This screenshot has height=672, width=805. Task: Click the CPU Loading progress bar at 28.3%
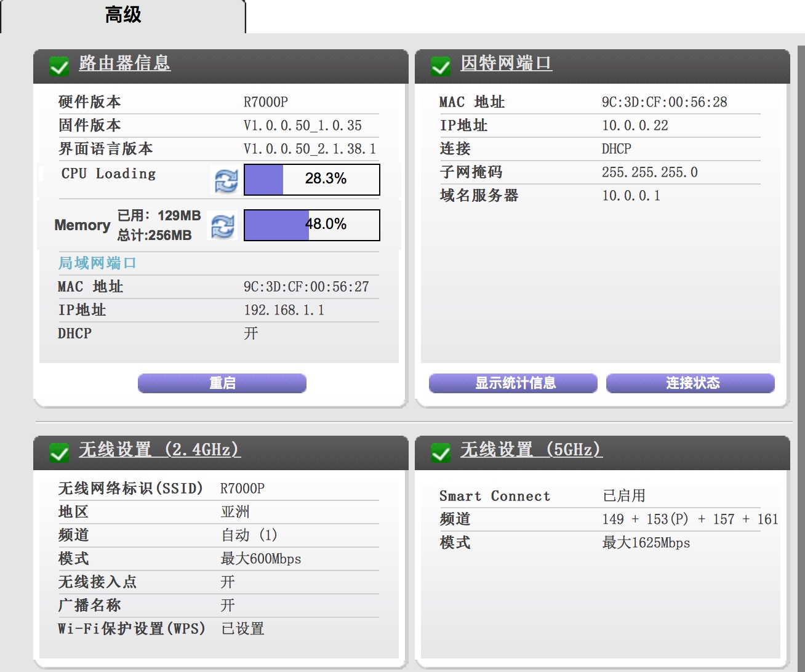pyautogui.click(x=311, y=179)
